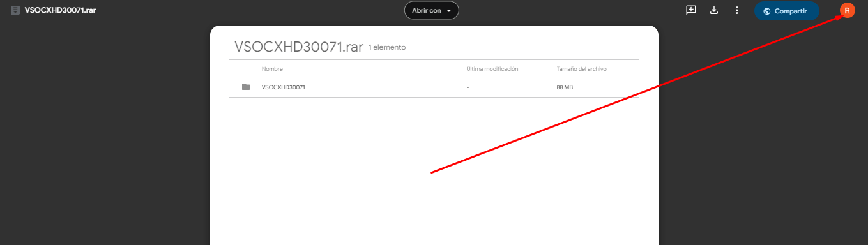
Task: Open the account avatar 'R'
Action: coord(847,11)
